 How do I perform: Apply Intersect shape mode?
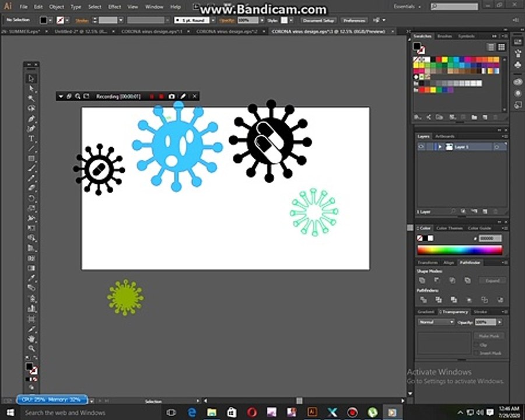452,280
